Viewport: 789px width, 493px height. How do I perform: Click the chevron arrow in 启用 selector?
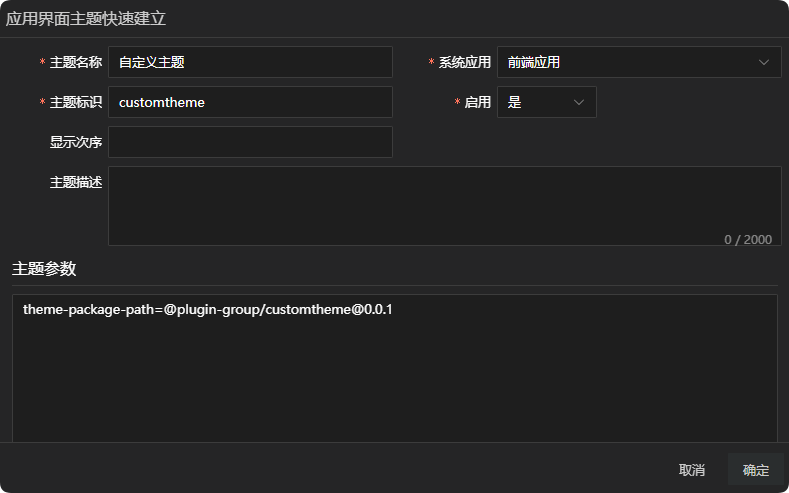coord(579,102)
